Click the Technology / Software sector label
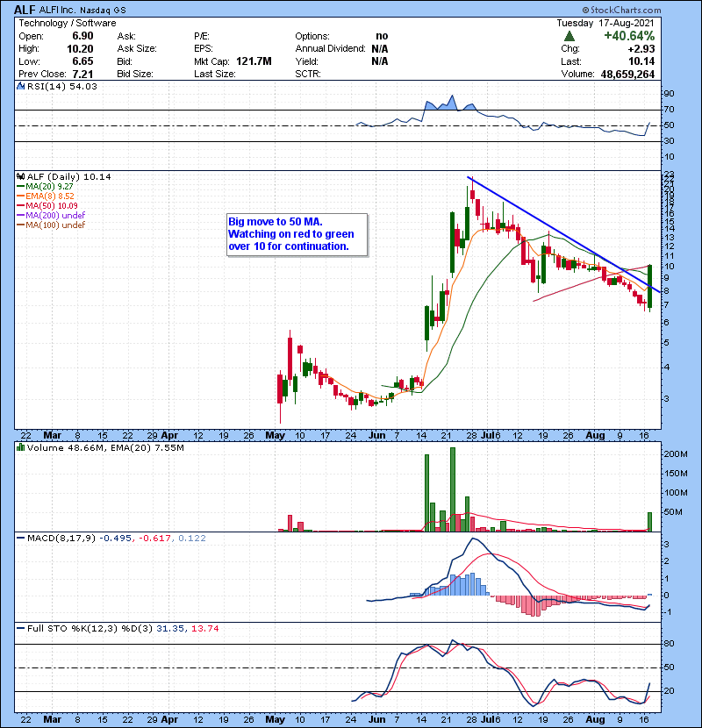This screenshot has height=728, width=702. click(68, 23)
